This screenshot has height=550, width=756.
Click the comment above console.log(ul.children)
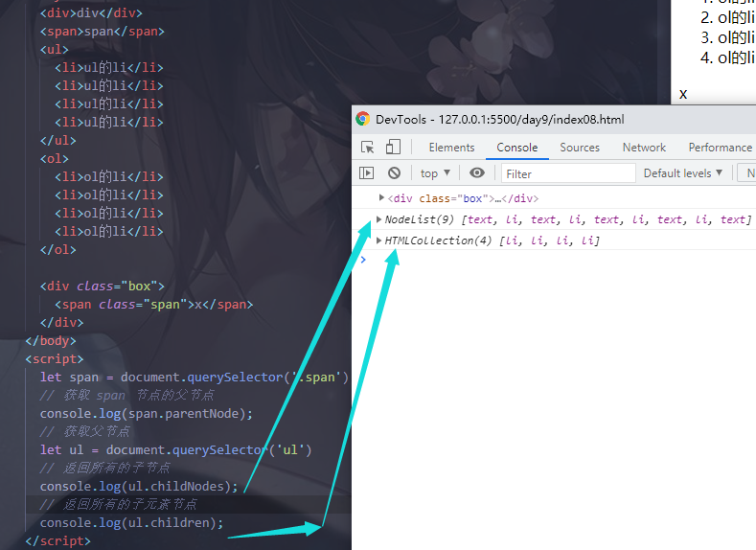pos(119,505)
